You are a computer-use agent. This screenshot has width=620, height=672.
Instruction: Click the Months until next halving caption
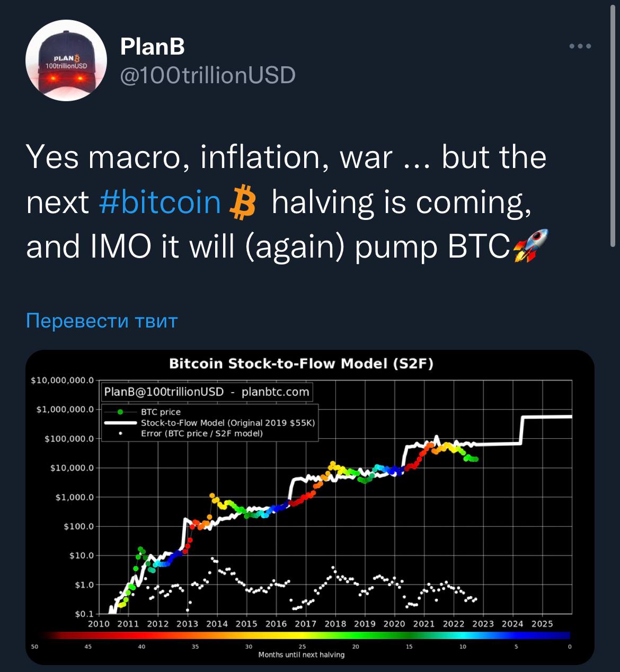pyautogui.click(x=301, y=655)
